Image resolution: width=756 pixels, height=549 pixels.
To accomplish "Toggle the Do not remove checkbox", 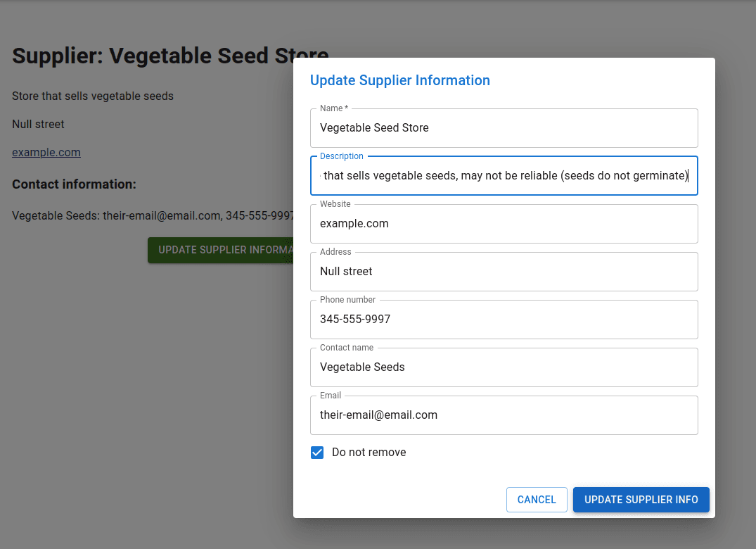I will 317,453.
